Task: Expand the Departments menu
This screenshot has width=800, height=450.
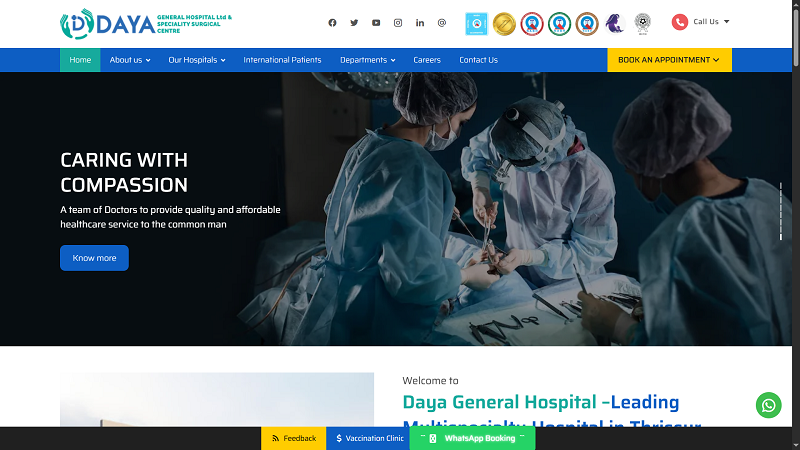Action: [x=367, y=60]
